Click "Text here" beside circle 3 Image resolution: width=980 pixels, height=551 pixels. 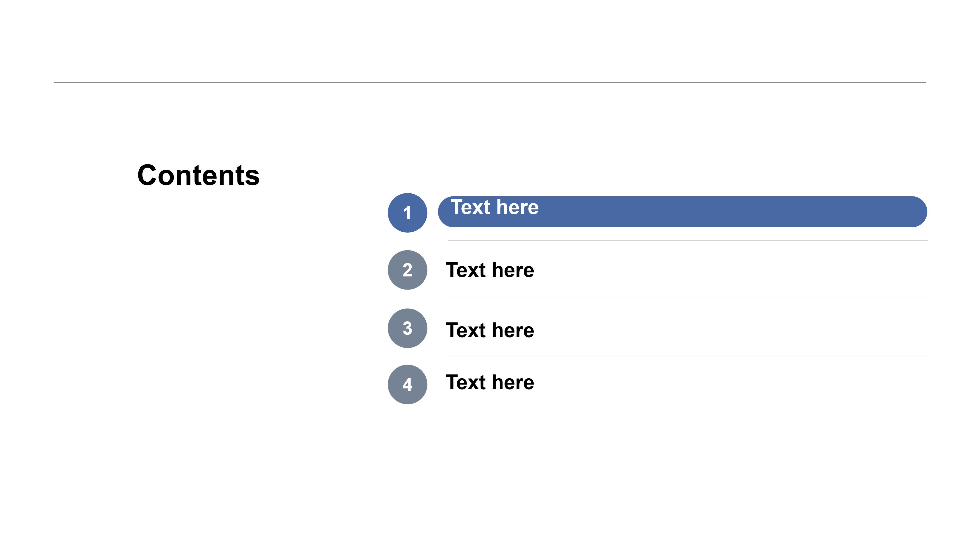click(x=490, y=330)
